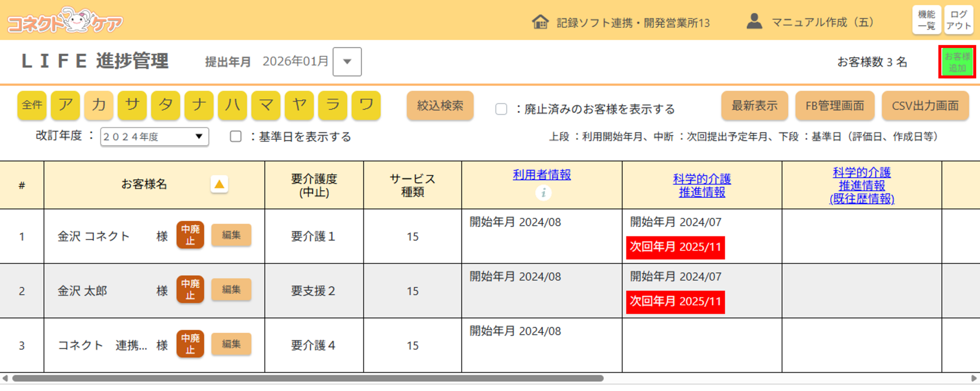Click the green お客様追加 button
Viewport: 980px width, 391px height.
957,62
